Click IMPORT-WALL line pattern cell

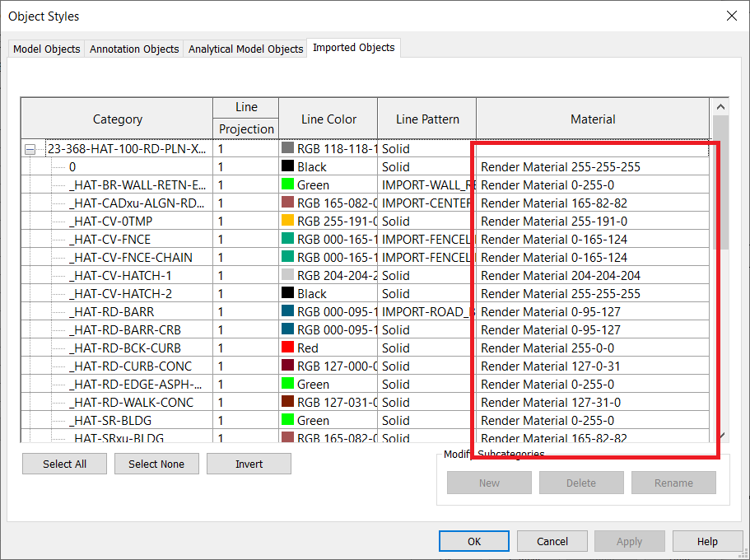(x=427, y=185)
